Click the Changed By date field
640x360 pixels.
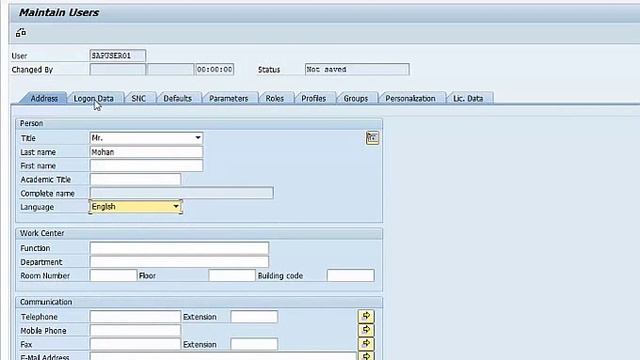click(171, 69)
